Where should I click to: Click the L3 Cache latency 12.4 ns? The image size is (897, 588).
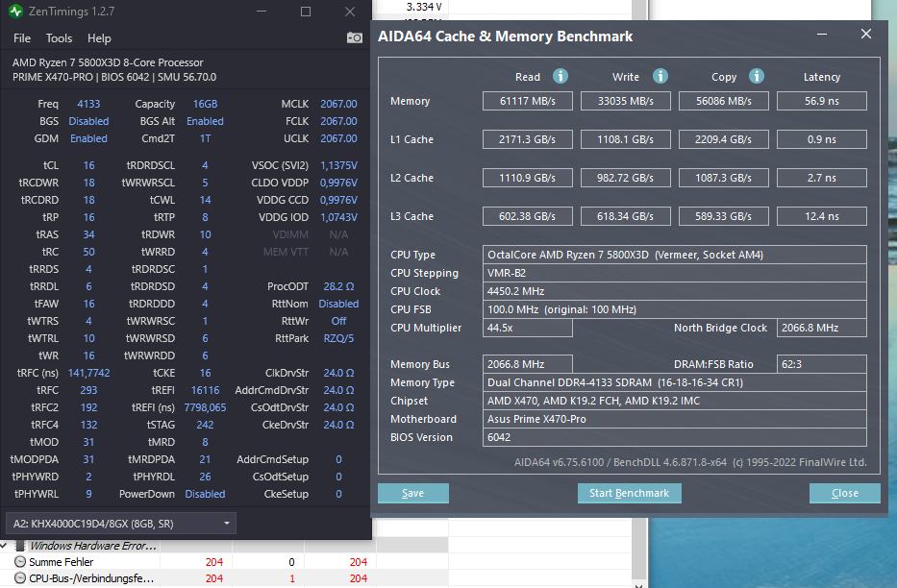pyautogui.click(x=821, y=216)
